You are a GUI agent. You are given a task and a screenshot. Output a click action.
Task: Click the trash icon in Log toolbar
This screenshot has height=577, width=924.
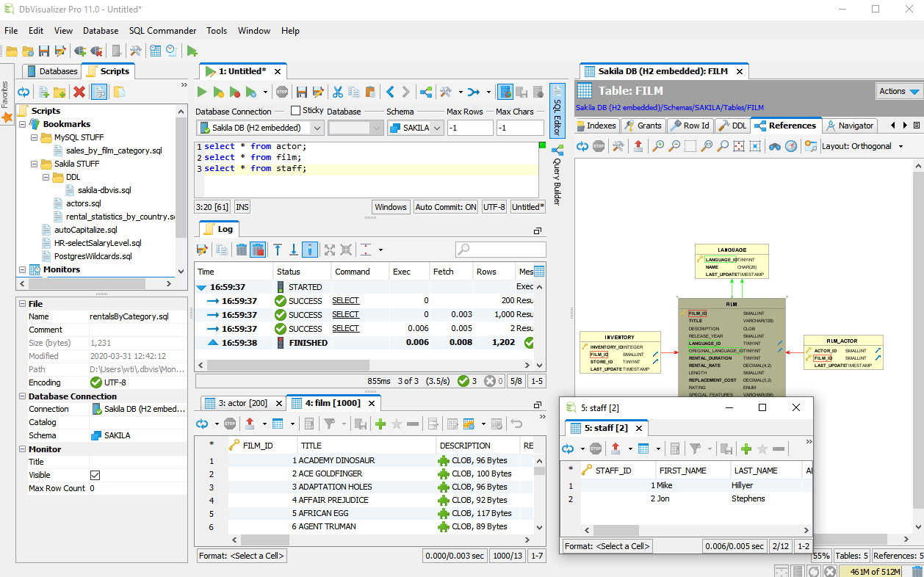coord(241,250)
